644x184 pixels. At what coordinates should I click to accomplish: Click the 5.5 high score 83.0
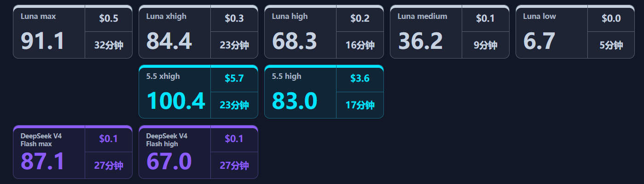[295, 101]
